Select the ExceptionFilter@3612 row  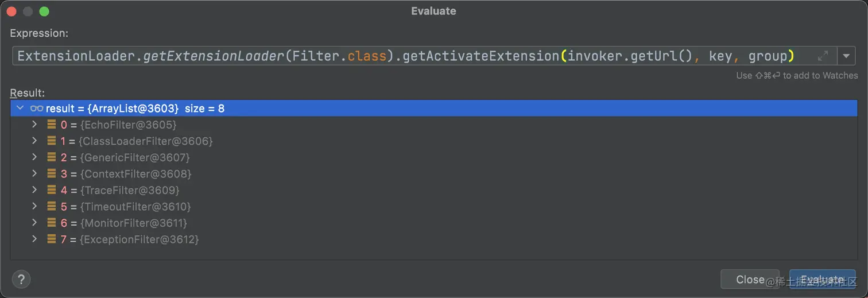pyautogui.click(x=141, y=239)
